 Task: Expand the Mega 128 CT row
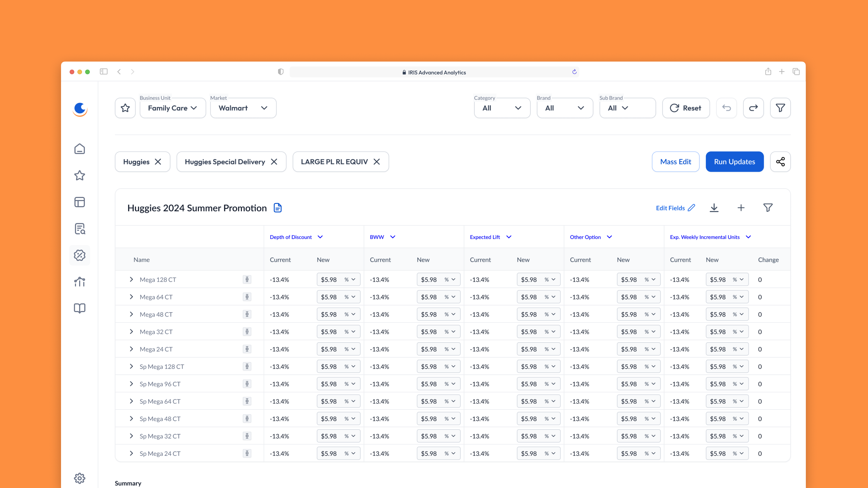131,280
